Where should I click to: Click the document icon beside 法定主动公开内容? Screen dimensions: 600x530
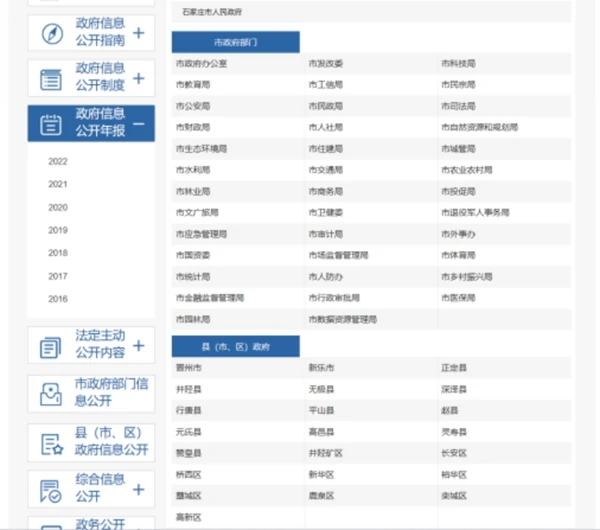(51, 346)
